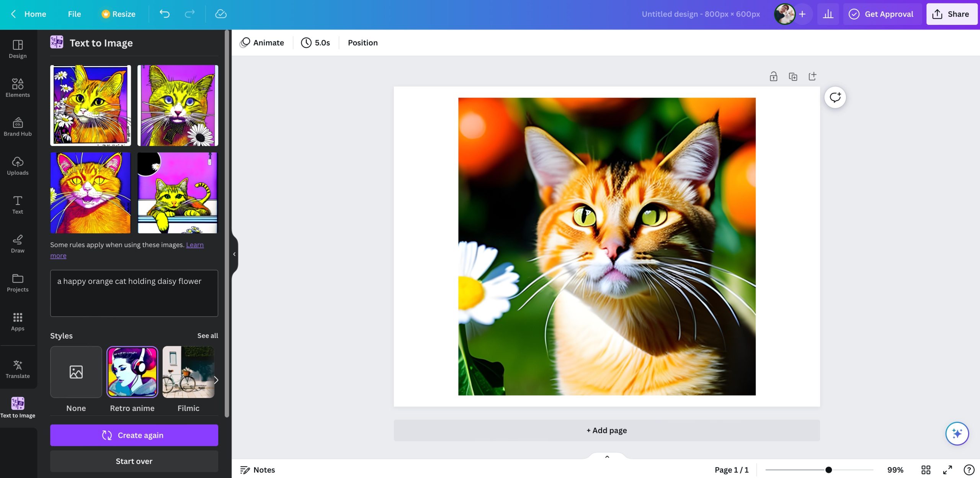Collapse the side panel with arrow handle
Image resolution: width=980 pixels, height=478 pixels.
(x=234, y=254)
